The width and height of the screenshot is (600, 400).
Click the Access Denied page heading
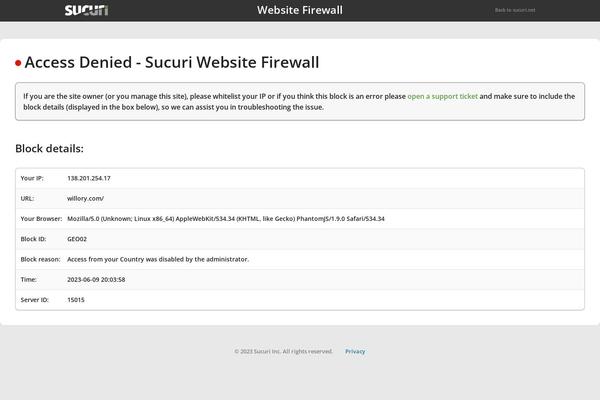172,62
